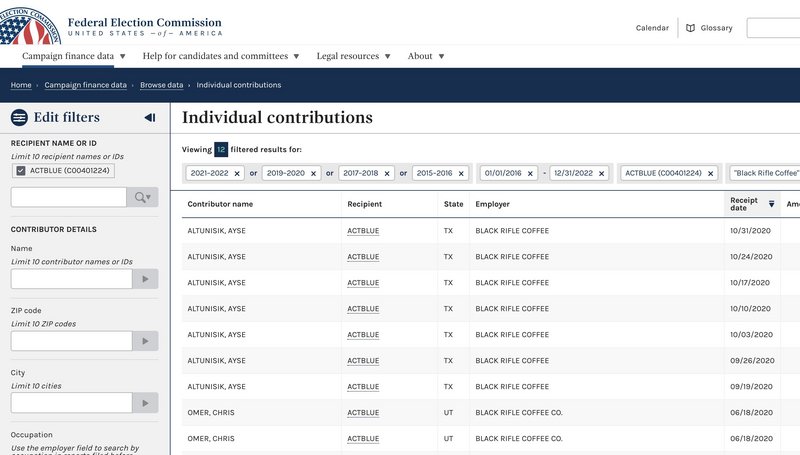Click the Edit filters heading

coord(67,117)
